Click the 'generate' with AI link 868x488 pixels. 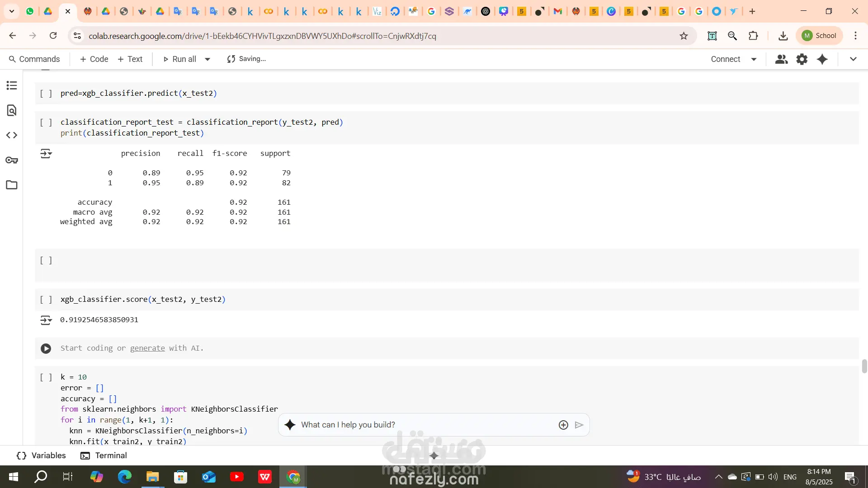pyautogui.click(x=147, y=348)
